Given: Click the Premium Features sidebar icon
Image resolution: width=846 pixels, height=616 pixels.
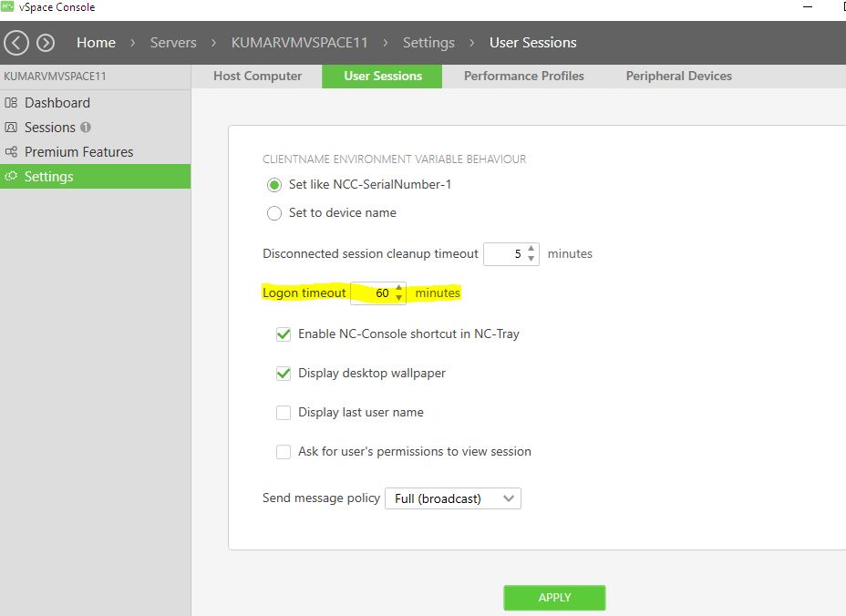Looking at the screenshot, I should coord(11,152).
